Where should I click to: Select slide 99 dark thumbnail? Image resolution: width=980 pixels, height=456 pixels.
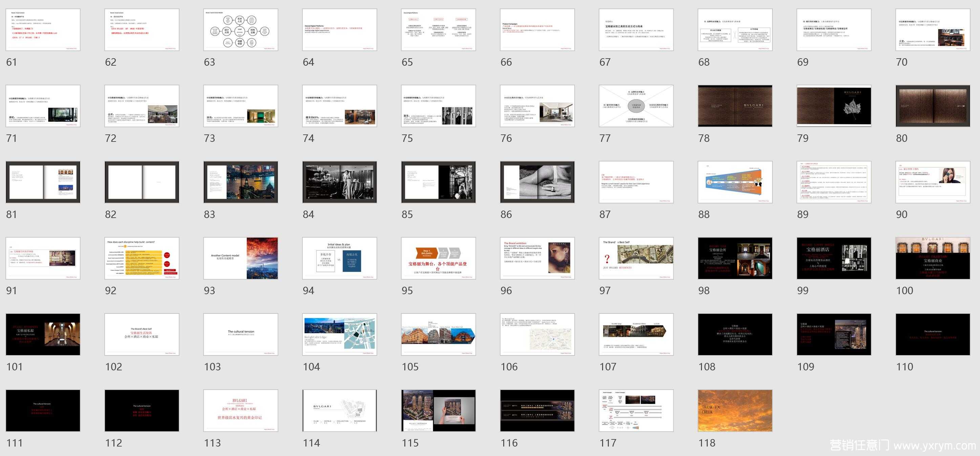tap(834, 258)
